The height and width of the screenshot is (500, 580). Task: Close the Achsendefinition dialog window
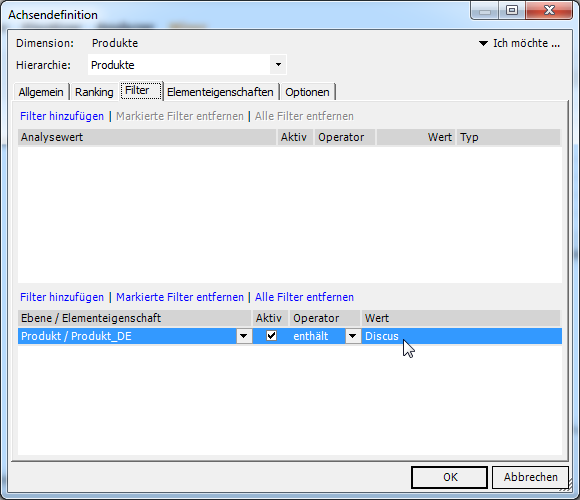[549, 10]
